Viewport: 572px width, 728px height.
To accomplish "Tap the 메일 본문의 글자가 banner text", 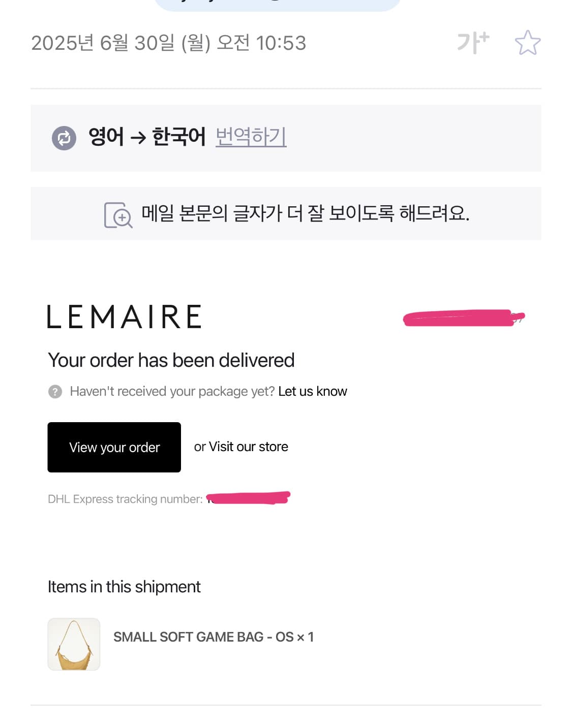I will (305, 213).
